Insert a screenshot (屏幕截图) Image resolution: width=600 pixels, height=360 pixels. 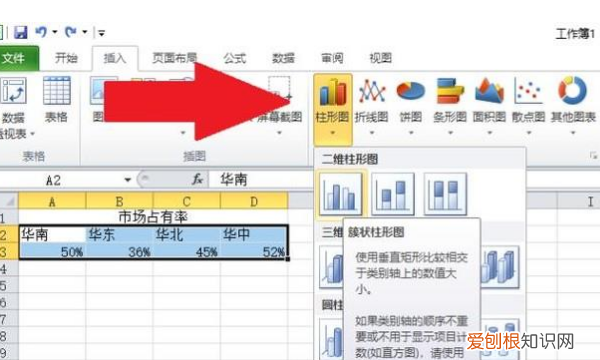(279, 105)
